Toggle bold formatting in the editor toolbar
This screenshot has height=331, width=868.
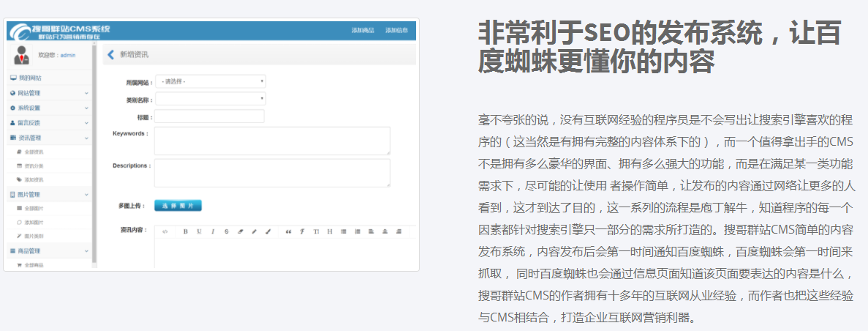186,231
